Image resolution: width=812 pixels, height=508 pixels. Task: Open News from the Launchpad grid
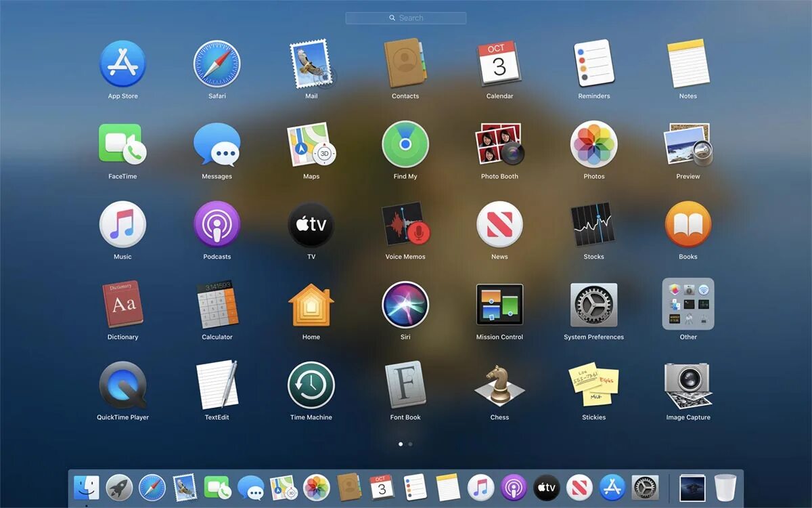click(x=499, y=225)
